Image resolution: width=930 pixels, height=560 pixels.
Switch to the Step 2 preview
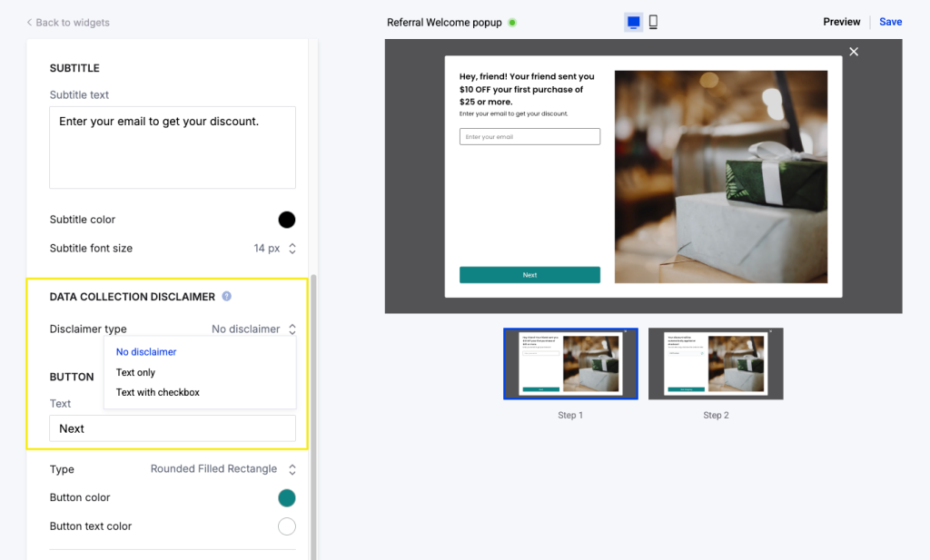coord(716,363)
